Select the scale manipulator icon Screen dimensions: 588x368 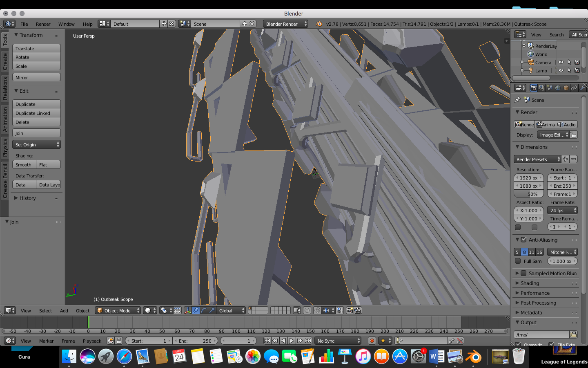click(212, 310)
